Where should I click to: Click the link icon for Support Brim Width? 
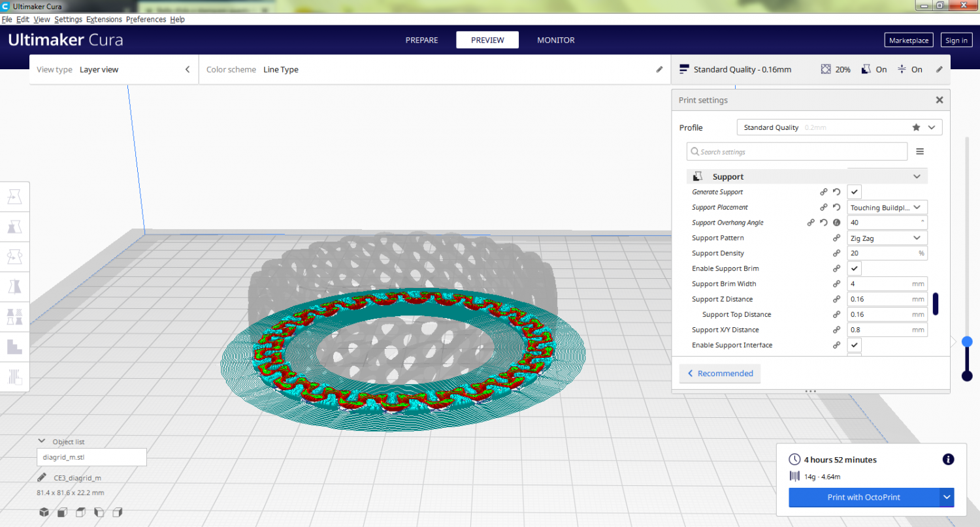pos(836,284)
